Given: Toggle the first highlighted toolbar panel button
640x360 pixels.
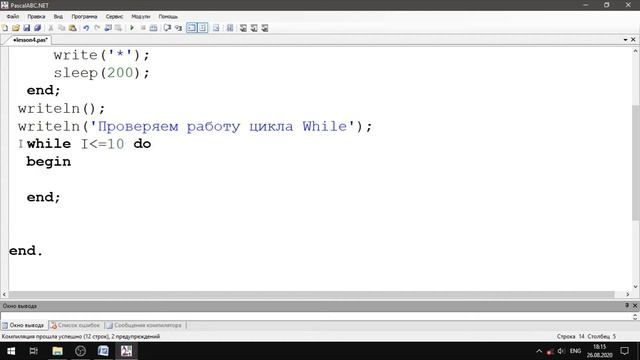Looking at the screenshot, I should 191,28.
